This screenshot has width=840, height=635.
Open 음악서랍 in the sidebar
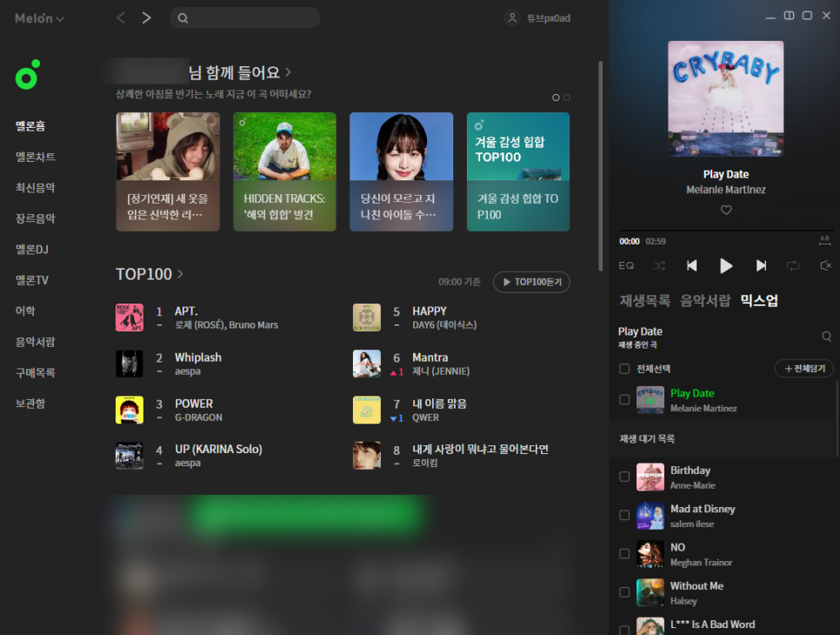[36, 342]
